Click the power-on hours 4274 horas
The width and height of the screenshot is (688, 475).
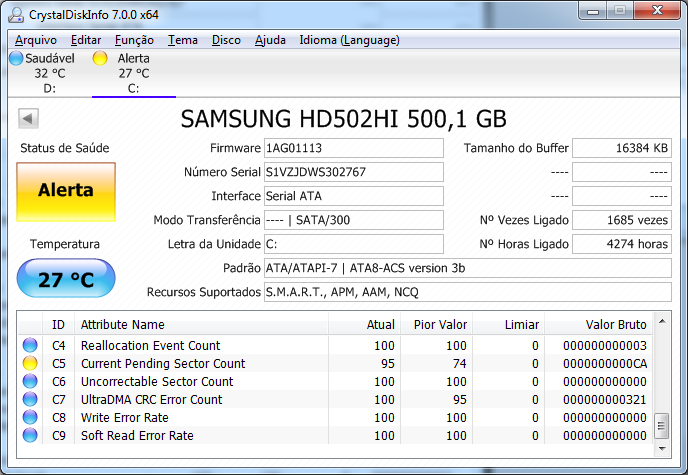point(622,244)
